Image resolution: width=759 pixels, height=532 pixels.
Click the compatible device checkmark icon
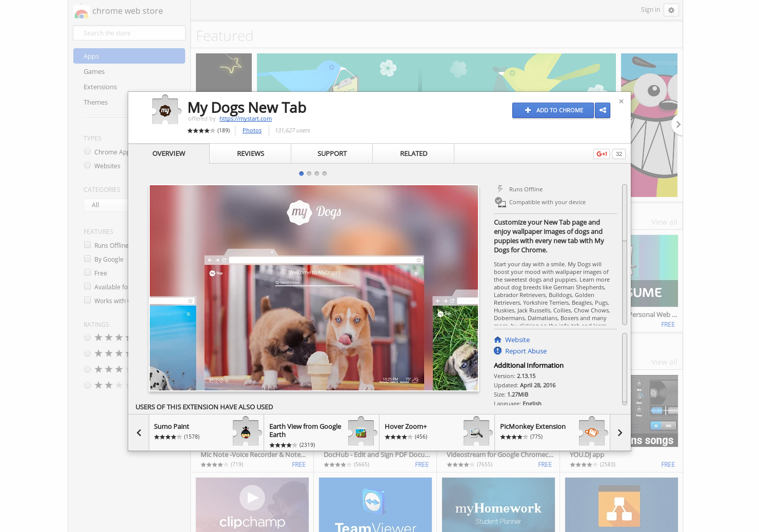(x=500, y=202)
